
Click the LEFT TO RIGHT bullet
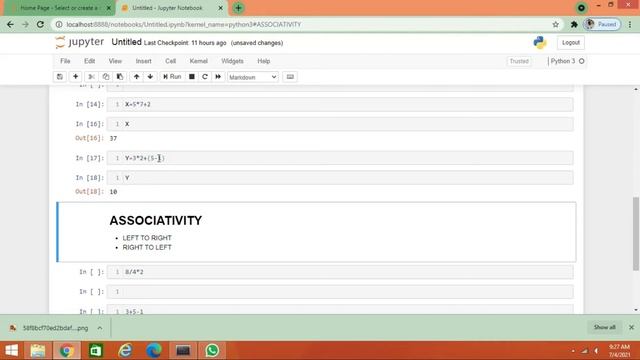pos(147,238)
